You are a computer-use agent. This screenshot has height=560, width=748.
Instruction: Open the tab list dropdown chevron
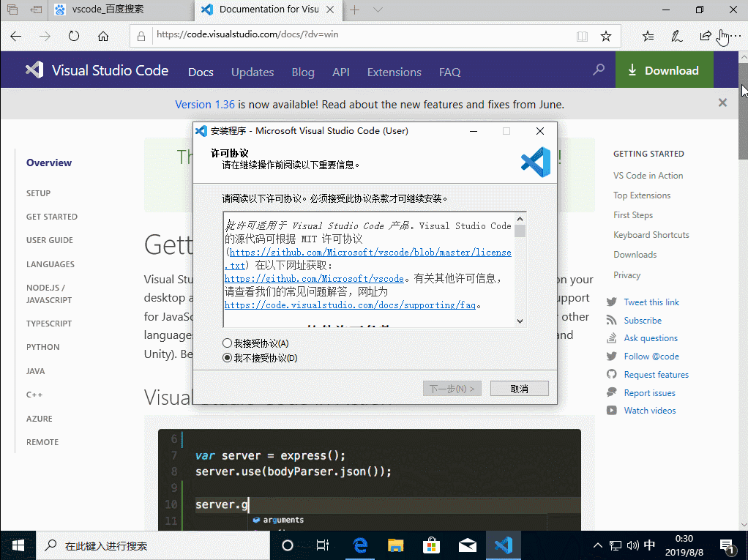[x=378, y=10]
